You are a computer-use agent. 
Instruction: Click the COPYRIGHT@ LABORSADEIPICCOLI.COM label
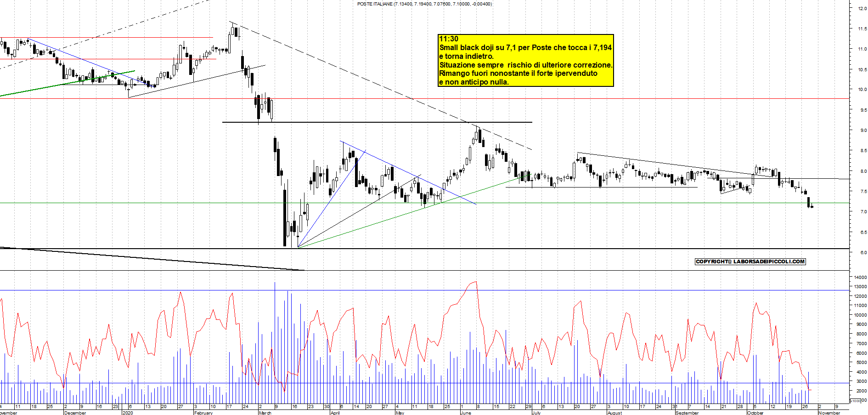[x=750, y=262]
